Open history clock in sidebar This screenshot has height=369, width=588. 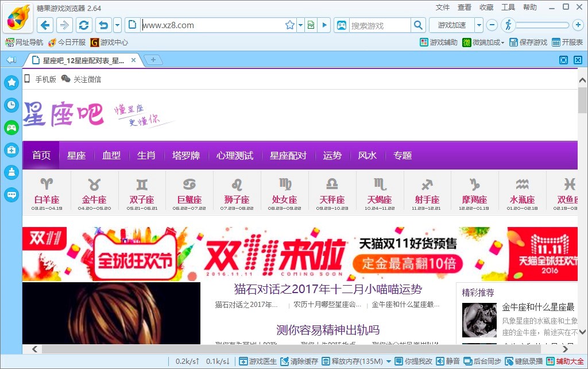point(11,105)
